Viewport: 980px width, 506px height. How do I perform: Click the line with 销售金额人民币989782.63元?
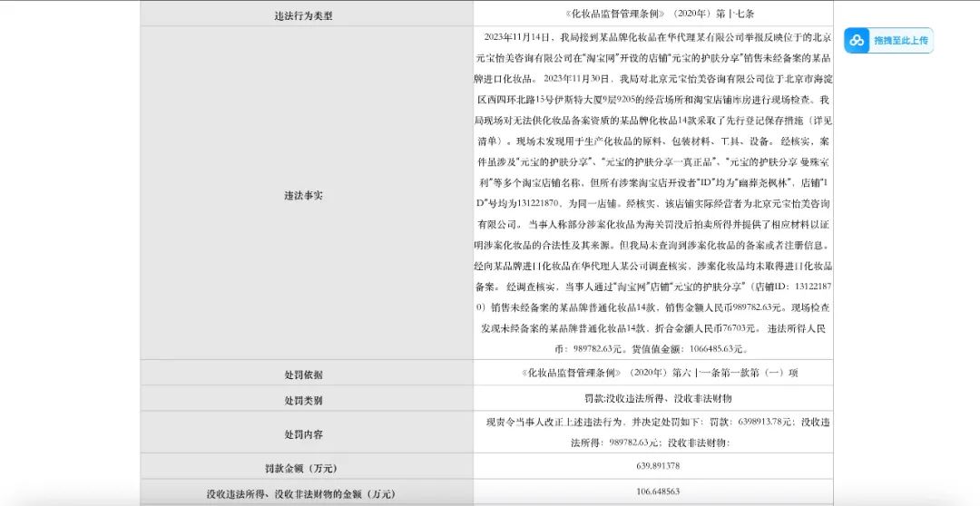point(653,307)
